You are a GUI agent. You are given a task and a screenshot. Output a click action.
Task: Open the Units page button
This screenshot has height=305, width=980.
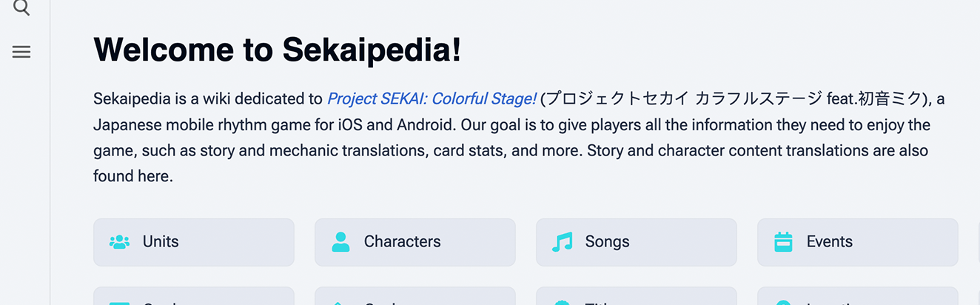click(x=194, y=242)
